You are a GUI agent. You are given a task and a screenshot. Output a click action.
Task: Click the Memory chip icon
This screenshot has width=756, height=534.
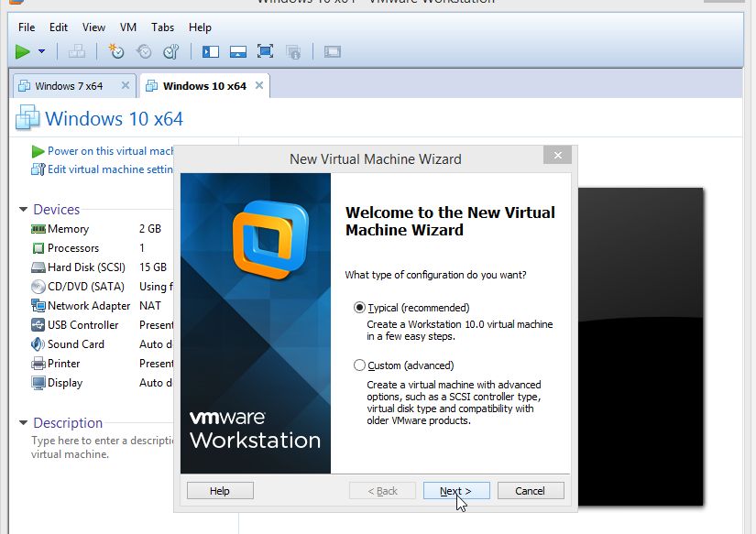tap(38, 229)
